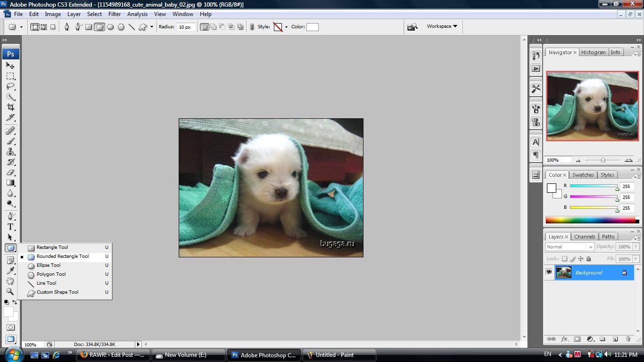Toggle Quick Mask mode in toolbox
Screen dimensions: 644x362
[x=10, y=327]
